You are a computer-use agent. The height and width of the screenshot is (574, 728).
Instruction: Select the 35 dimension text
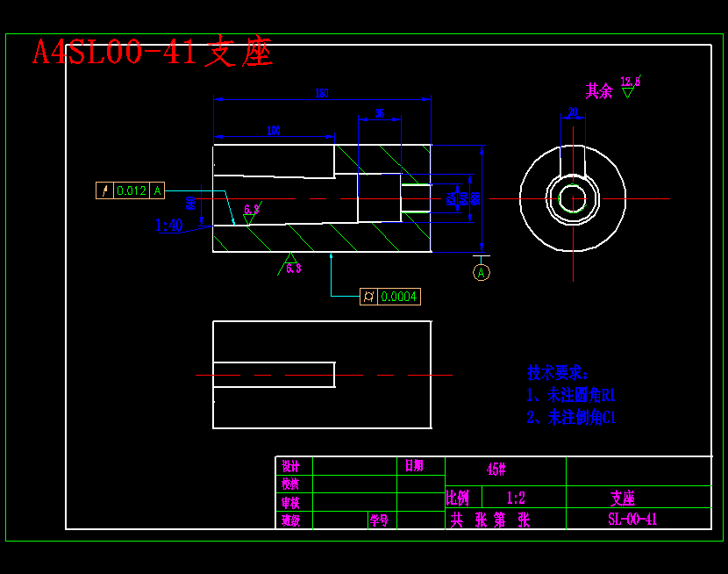(x=380, y=113)
